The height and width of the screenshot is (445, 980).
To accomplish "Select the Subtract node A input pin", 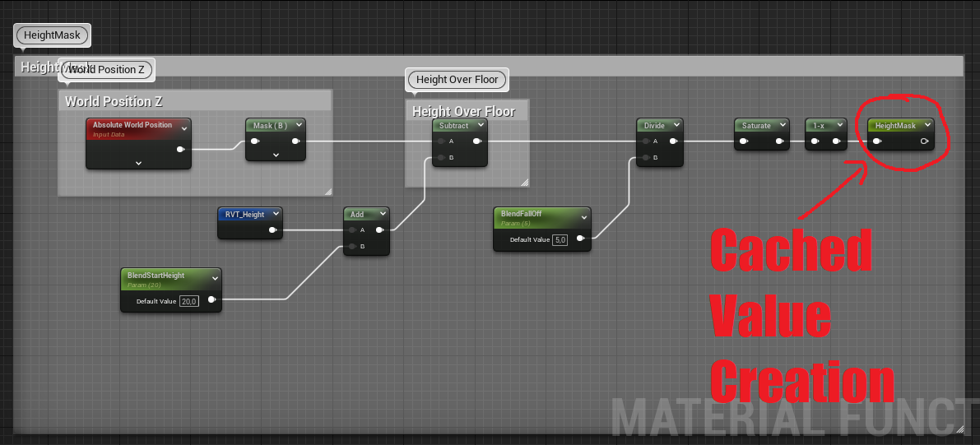I will click(x=442, y=141).
